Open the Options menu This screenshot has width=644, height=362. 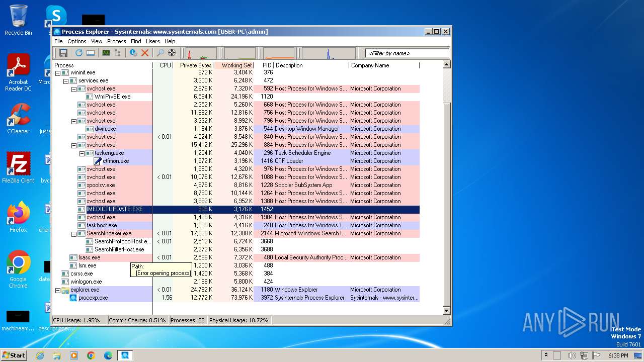77,41
